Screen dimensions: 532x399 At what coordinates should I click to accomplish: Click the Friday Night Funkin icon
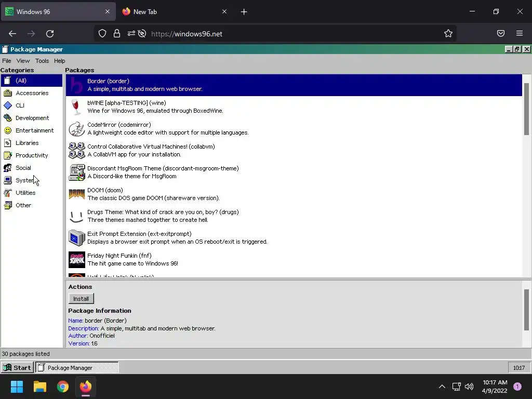[77, 260]
